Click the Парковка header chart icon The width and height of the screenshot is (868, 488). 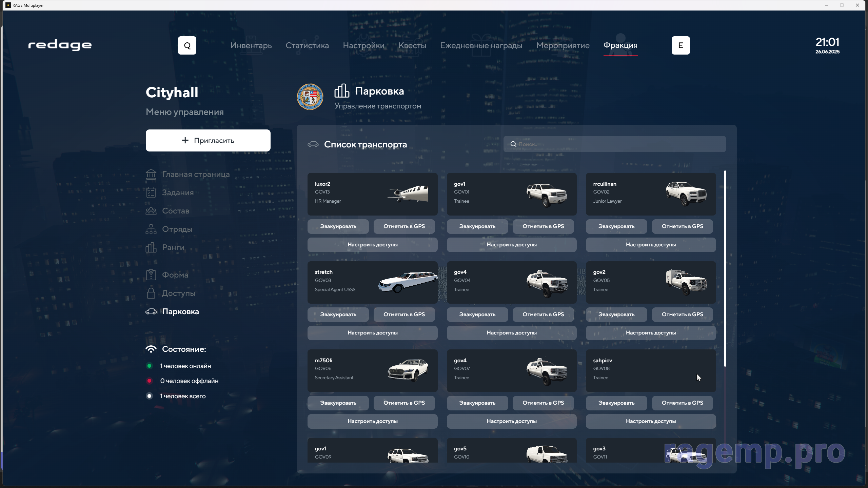(342, 90)
